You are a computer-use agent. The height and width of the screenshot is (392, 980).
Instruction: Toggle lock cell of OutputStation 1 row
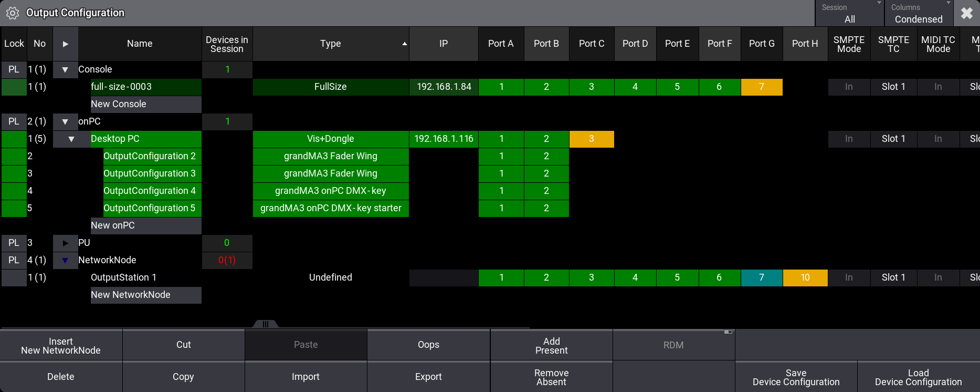pyautogui.click(x=14, y=277)
